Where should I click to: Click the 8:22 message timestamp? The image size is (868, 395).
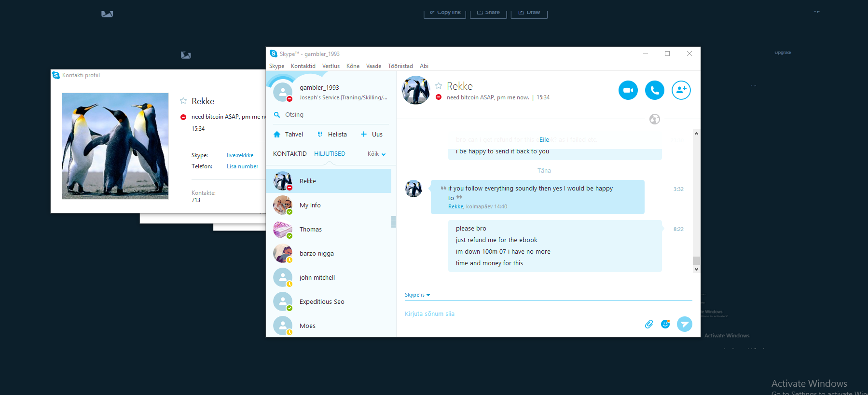(678, 229)
